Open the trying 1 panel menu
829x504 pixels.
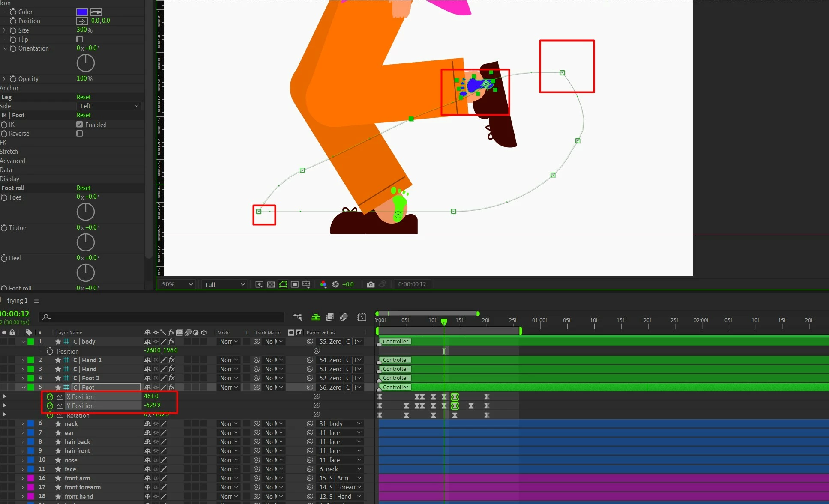(x=36, y=301)
